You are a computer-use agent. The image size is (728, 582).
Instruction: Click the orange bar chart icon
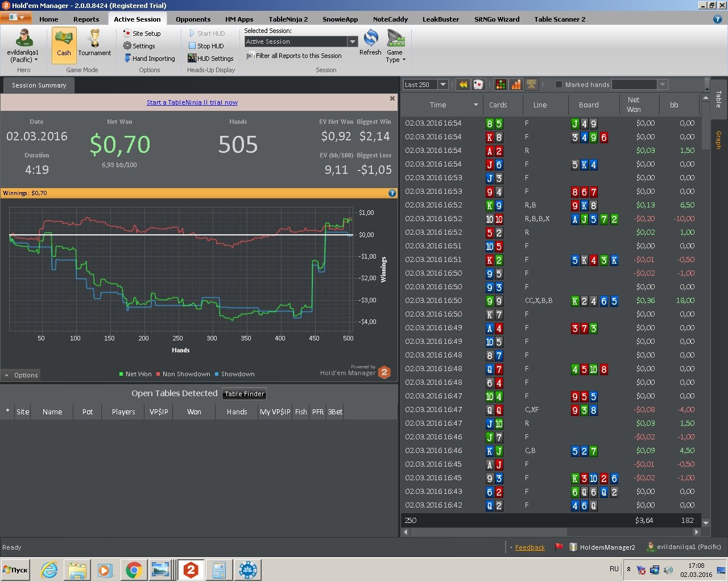pyautogui.click(x=516, y=85)
